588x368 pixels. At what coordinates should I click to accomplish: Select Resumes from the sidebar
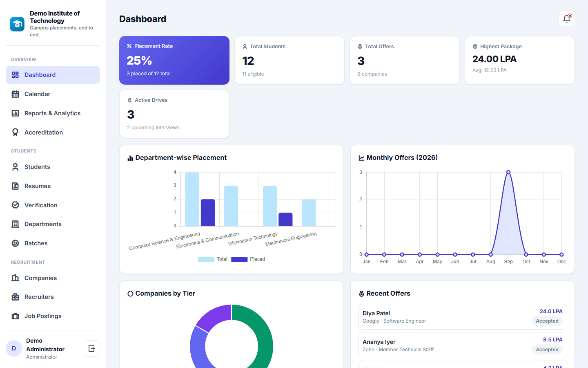coord(53,186)
